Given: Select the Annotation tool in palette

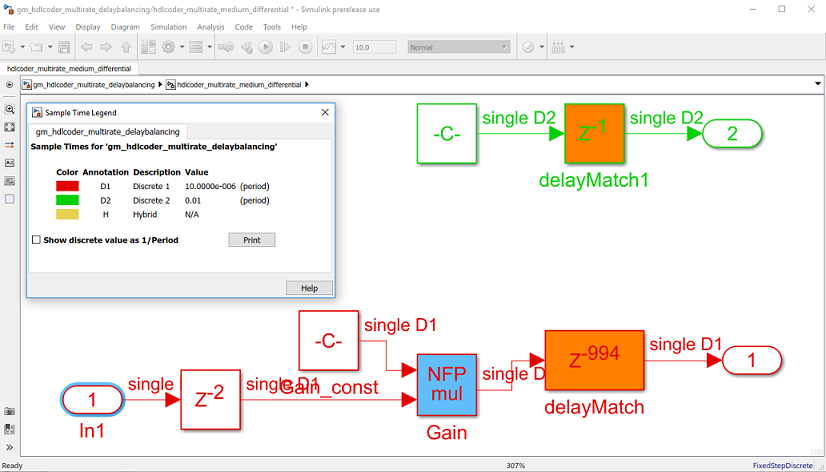Looking at the screenshot, I should pyautogui.click(x=9, y=163).
